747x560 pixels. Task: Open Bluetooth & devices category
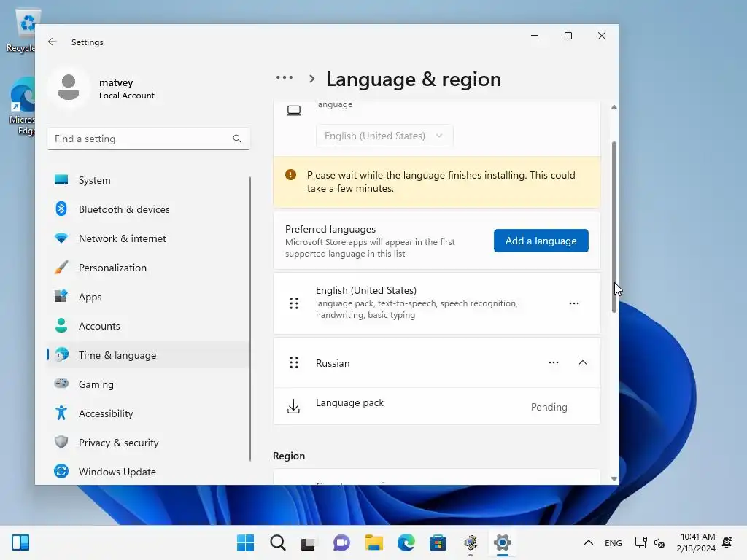[x=147, y=209]
